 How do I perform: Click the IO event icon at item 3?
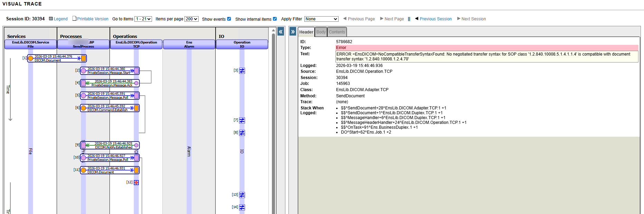point(242,71)
